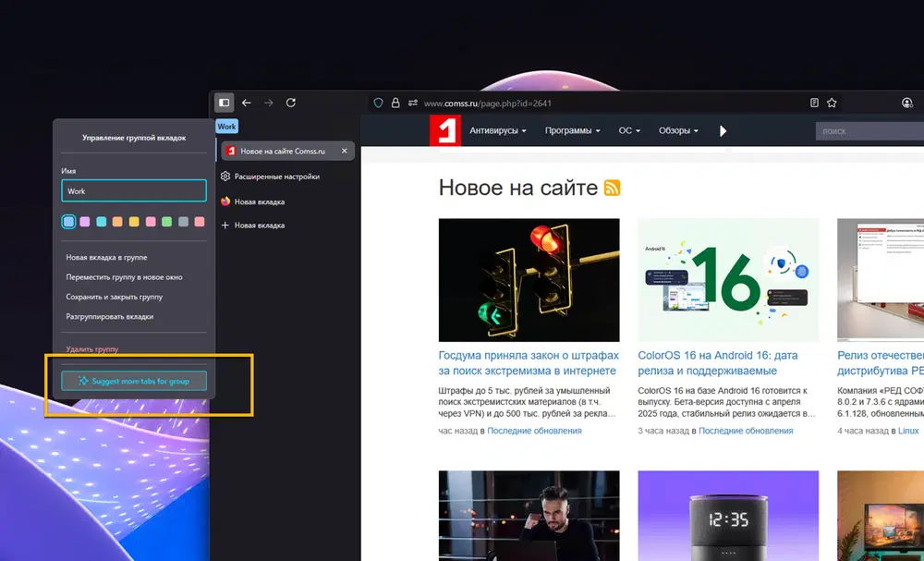924x561 pixels.
Task: Open the ColorOS 16 на Android 16 link
Action: (x=718, y=363)
